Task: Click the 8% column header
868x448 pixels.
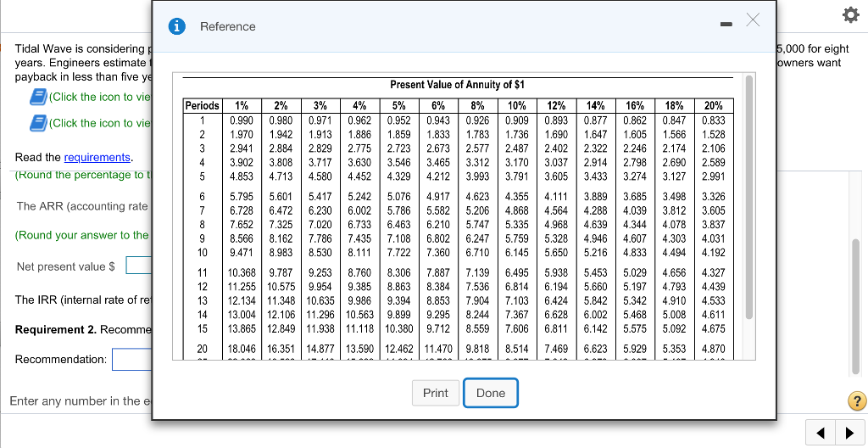Action: tap(477, 106)
